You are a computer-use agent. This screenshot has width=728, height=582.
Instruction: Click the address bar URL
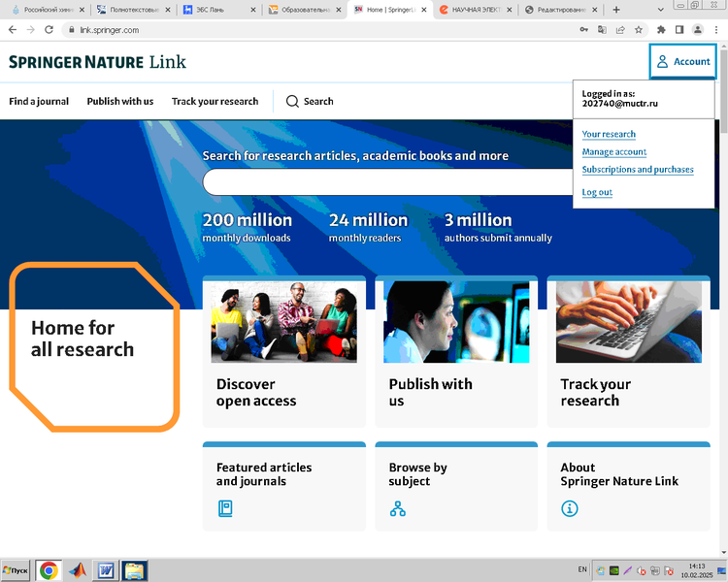point(110,30)
